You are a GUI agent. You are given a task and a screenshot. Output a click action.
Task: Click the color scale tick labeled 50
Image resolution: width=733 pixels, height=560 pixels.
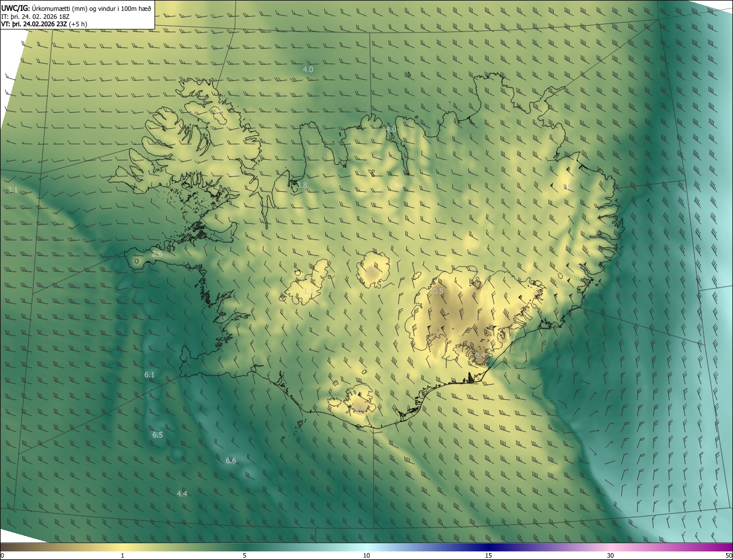click(728, 555)
